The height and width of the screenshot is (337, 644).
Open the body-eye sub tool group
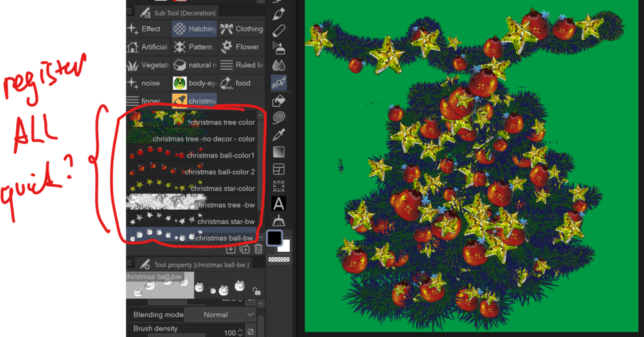(194, 83)
